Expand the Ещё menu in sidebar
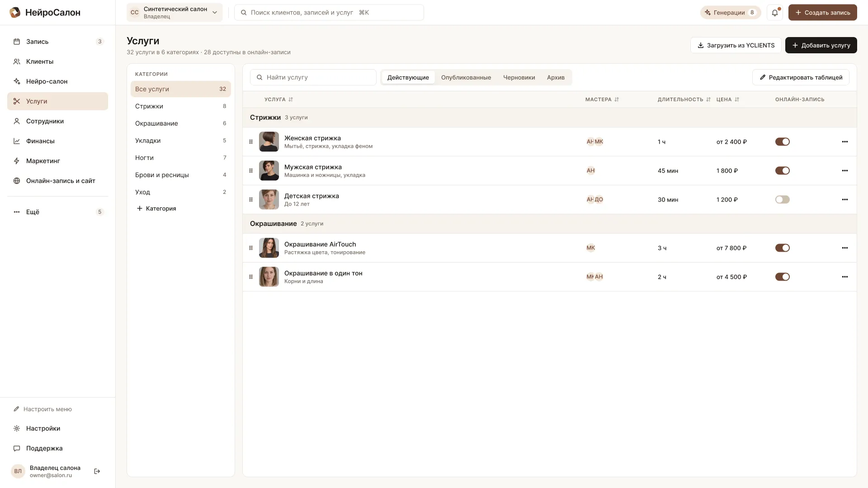The width and height of the screenshot is (868, 488). click(x=57, y=212)
